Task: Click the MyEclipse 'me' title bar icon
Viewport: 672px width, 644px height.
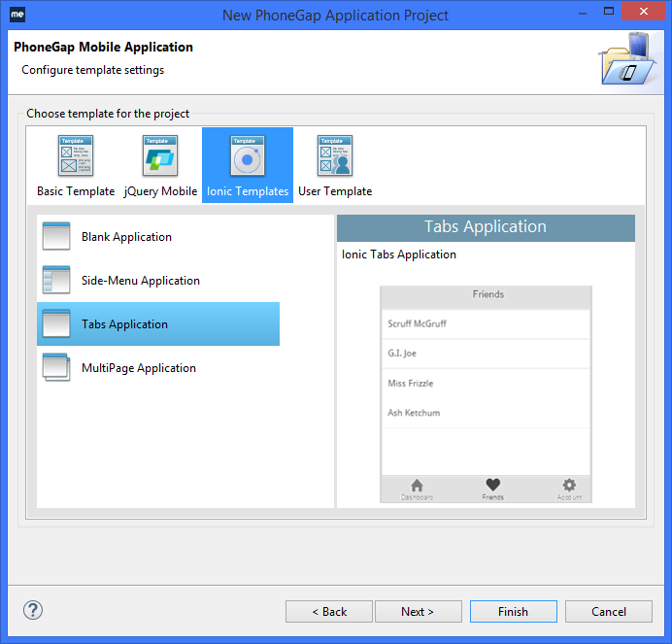Action: coord(17,15)
